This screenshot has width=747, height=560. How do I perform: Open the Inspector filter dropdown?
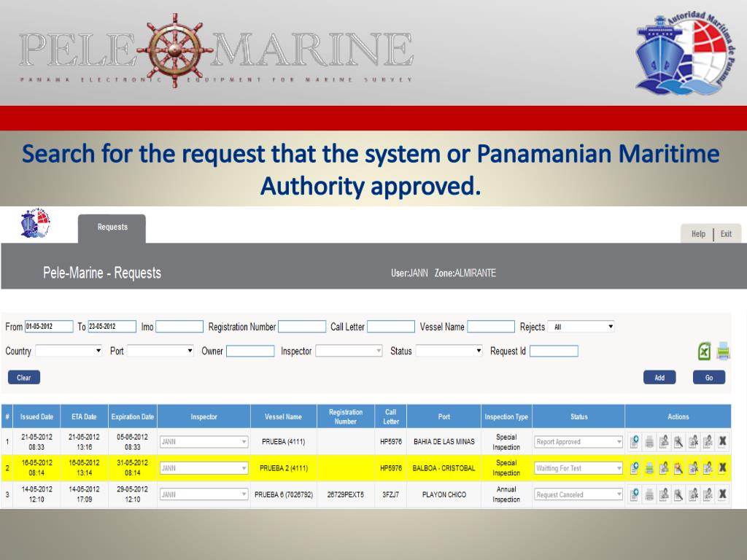(349, 351)
